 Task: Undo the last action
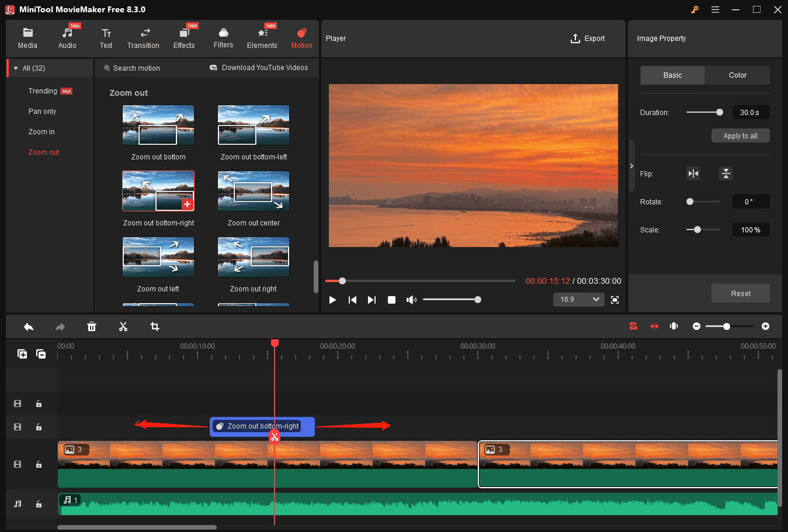pos(29,326)
